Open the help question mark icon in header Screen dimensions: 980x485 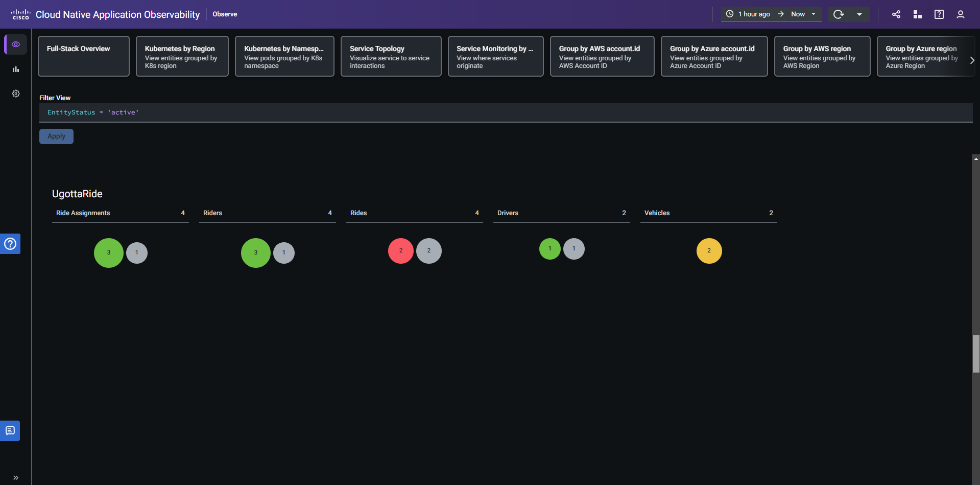(x=939, y=14)
